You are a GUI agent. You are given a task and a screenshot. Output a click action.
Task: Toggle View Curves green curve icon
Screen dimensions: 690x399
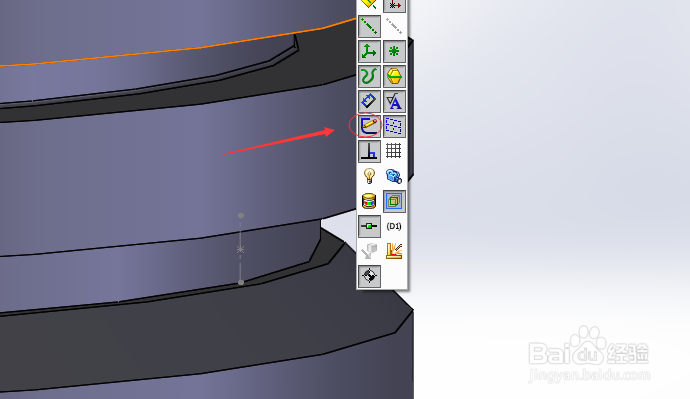click(x=369, y=76)
